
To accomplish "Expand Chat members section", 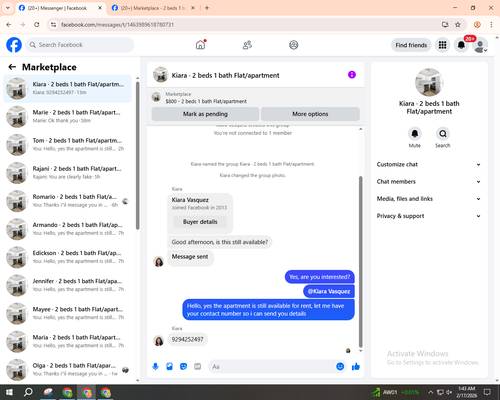I will [429, 182].
